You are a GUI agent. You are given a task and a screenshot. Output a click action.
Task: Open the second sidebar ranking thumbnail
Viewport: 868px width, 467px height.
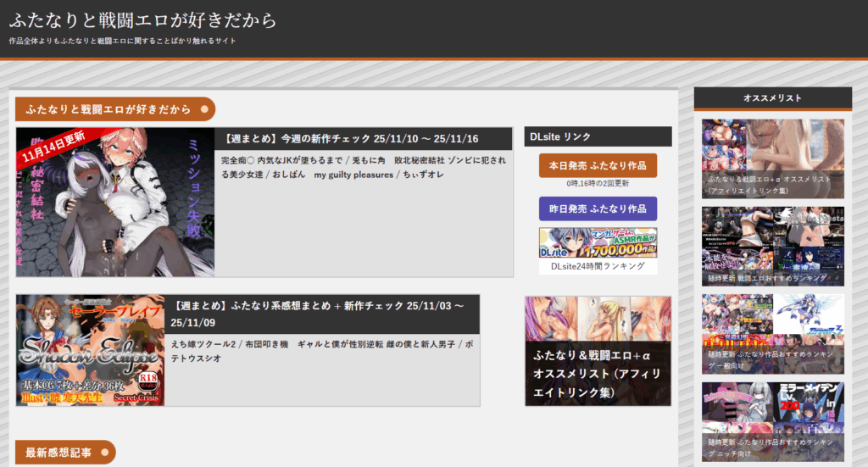pos(772,246)
